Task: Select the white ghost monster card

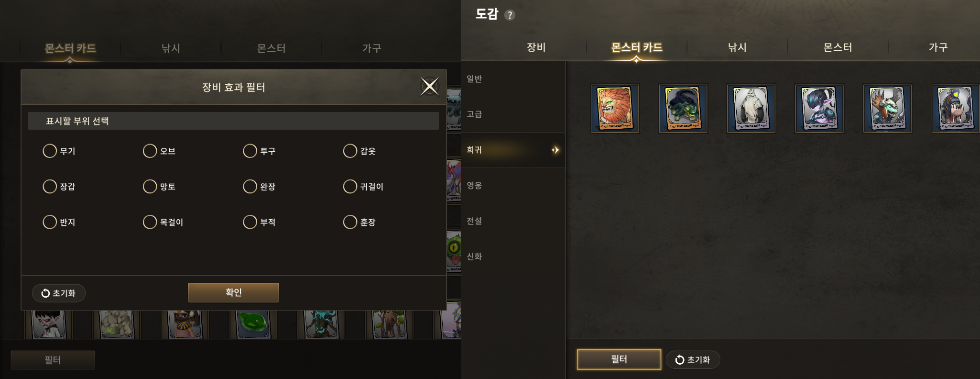Action: pos(751,109)
